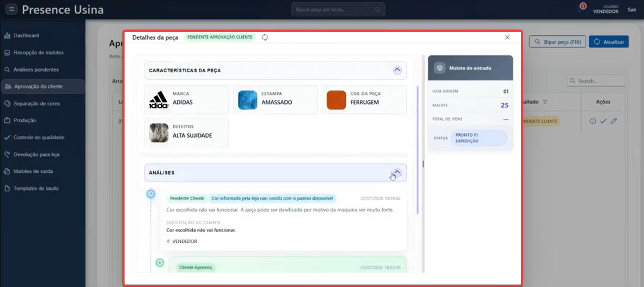This screenshot has height=287, width=644.
Task: Close the Detalhes da peça dialog
Action: 507,37
